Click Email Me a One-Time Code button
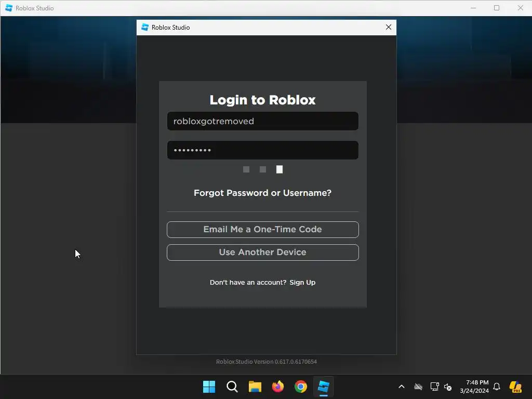Image resolution: width=532 pixels, height=399 pixels. 262,229
